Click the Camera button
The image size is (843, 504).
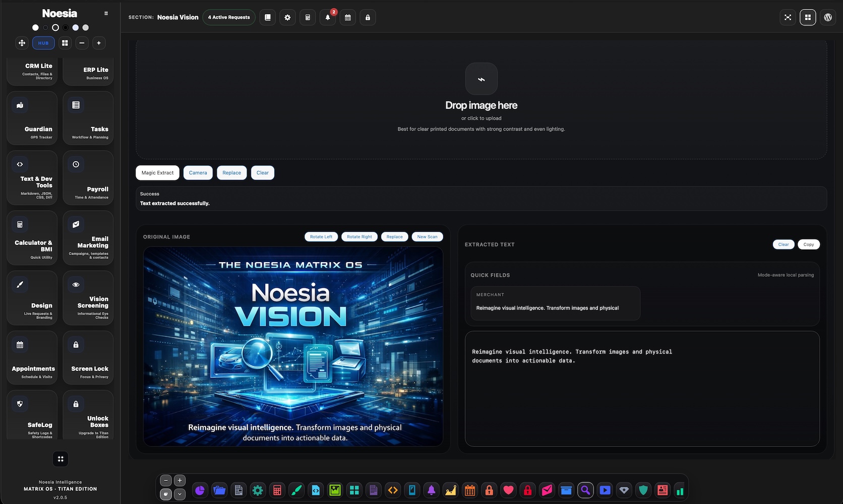tap(198, 173)
